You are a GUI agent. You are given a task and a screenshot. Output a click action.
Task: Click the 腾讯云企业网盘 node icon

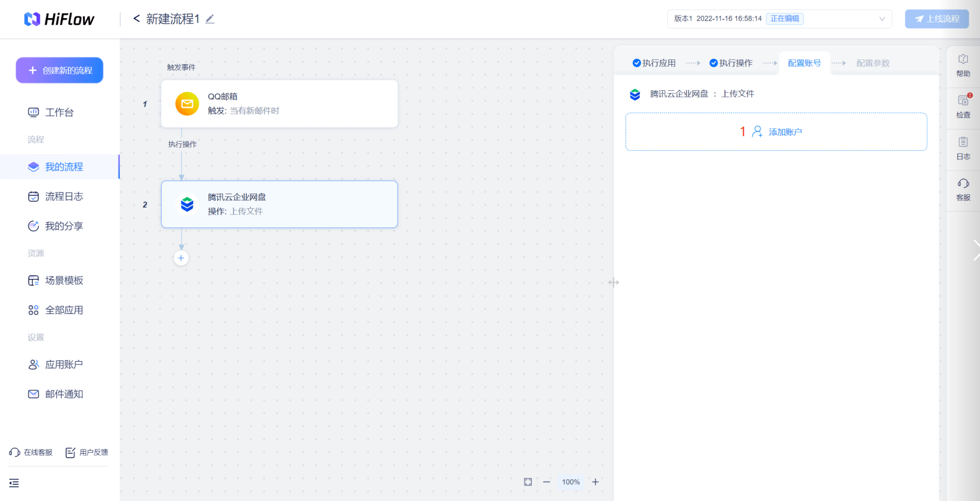(x=188, y=205)
